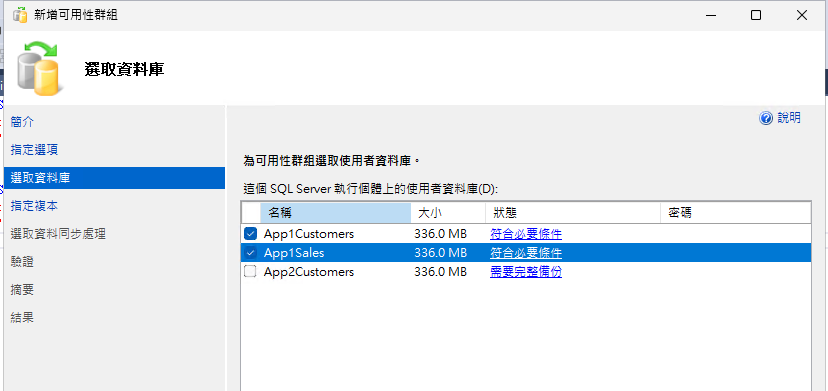This screenshot has width=828, height=391.
Task: Select the 驗證 step in sidebar
Action: (x=22, y=262)
